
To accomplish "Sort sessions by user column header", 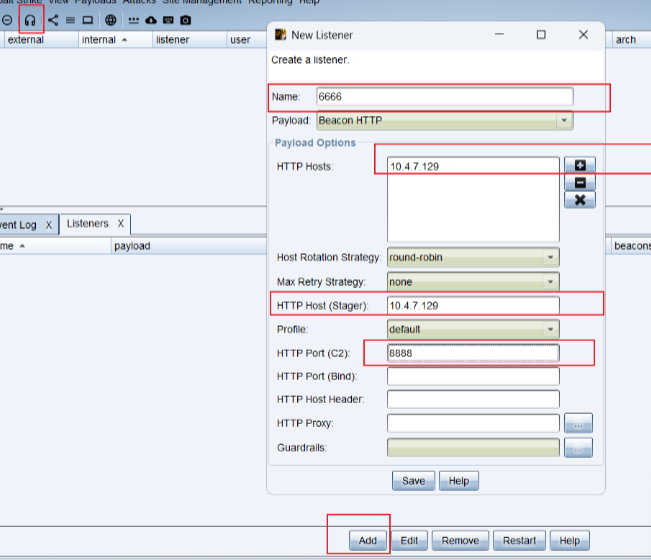I will coord(247,40).
